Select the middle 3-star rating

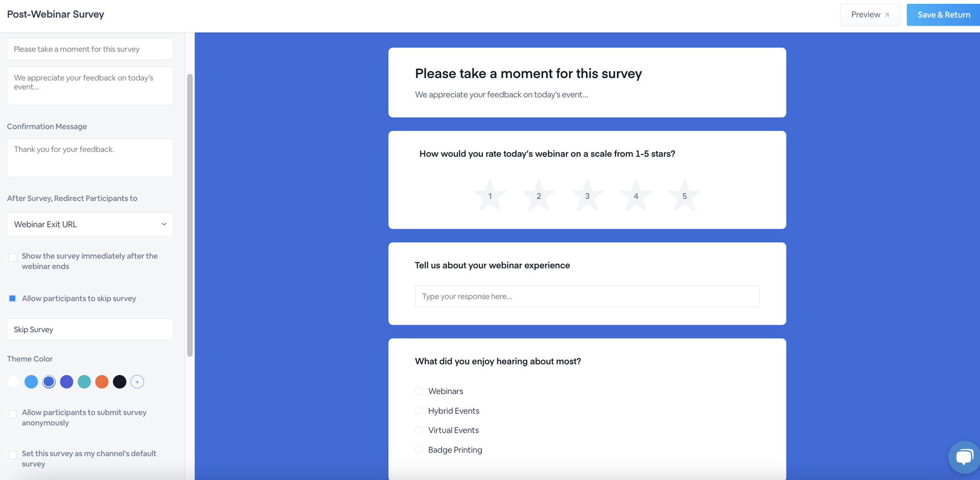587,195
